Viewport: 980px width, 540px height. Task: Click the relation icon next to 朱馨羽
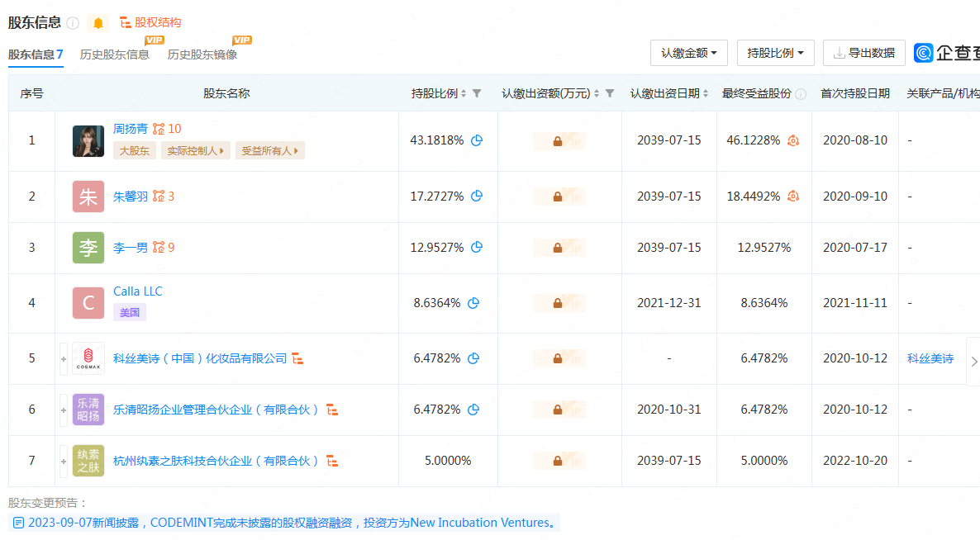coord(159,197)
